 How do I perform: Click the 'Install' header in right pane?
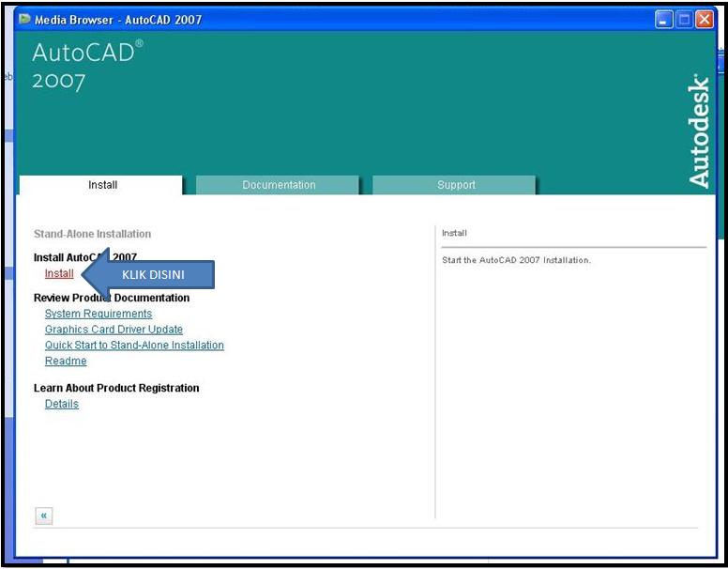[454, 233]
